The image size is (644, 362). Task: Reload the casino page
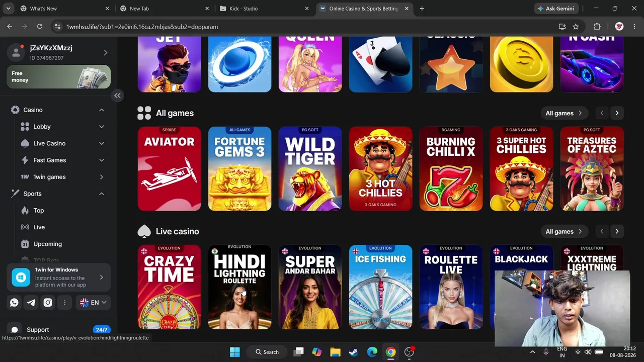pyautogui.click(x=40, y=27)
